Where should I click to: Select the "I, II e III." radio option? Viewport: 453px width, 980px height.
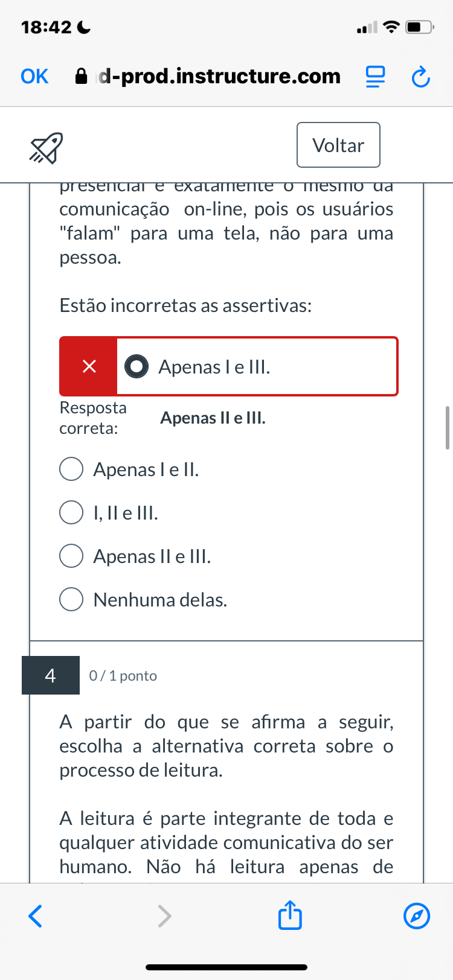coord(71,513)
